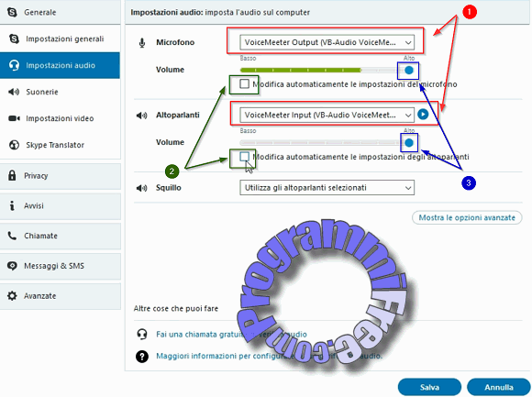Click the speaker volume slider handle
The height and width of the screenshot is (397, 532).
point(409,143)
